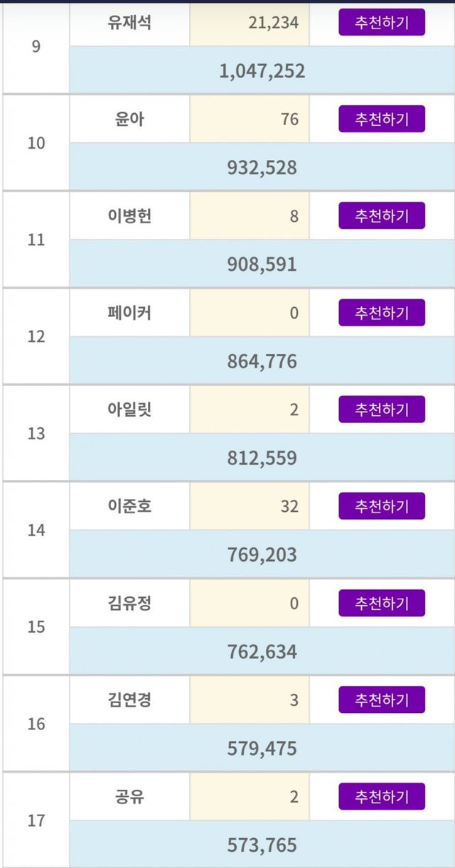
Task: Recommend 이병헌 with the 추천하기 button
Action: (382, 215)
